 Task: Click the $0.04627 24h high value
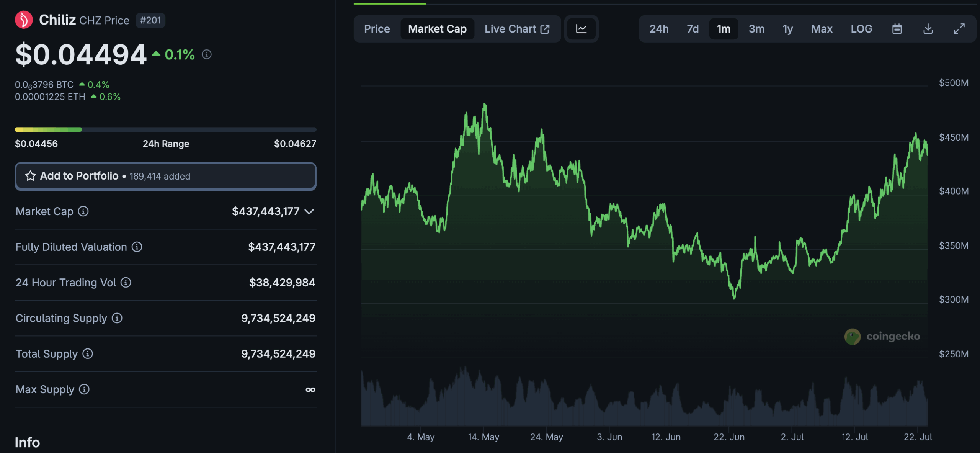pyautogui.click(x=295, y=144)
